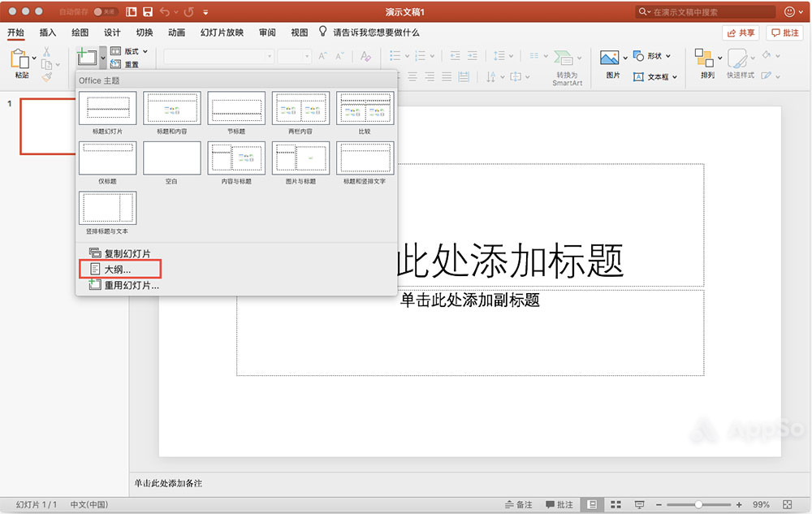Choose the 两栏内容 layout thumbnail
This screenshot has height=514, width=812.
pos(300,108)
